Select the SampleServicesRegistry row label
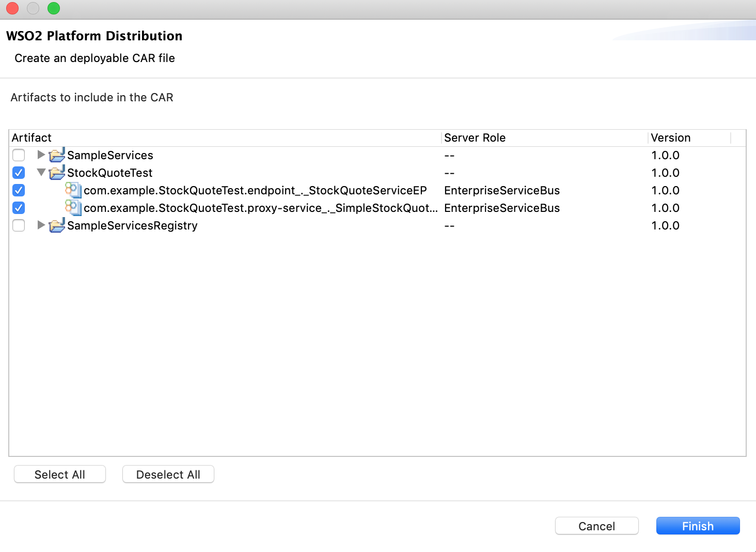 pyautogui.click(x=132, y=225)
